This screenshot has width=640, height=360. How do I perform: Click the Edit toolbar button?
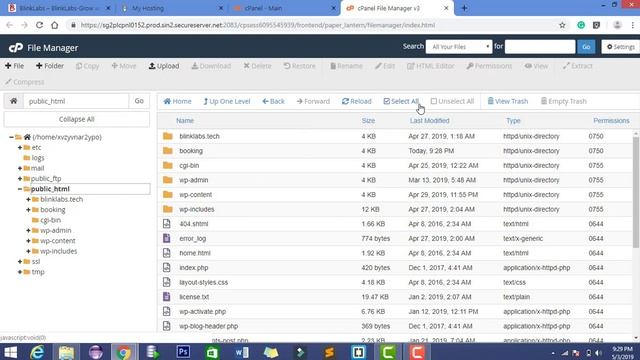click(385, 66)
